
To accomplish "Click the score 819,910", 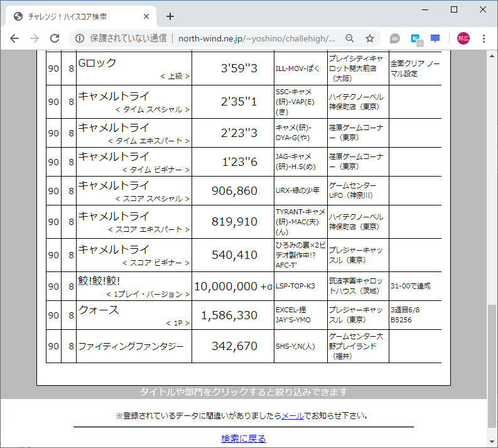I will (x=234, y=221).
